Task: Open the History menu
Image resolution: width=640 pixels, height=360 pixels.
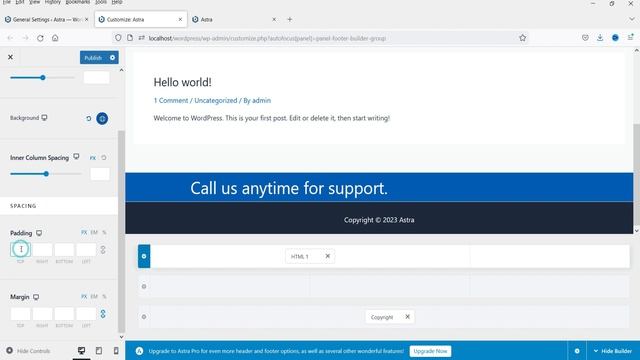Action: coord(52,2)
